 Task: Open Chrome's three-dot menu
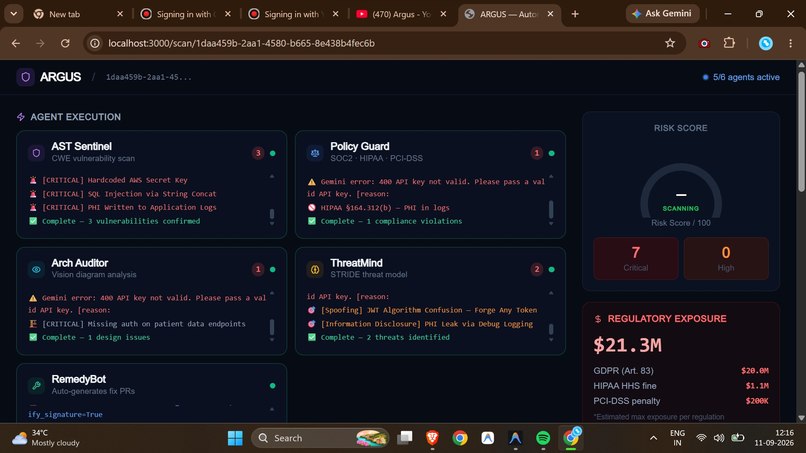click(791, 43)
